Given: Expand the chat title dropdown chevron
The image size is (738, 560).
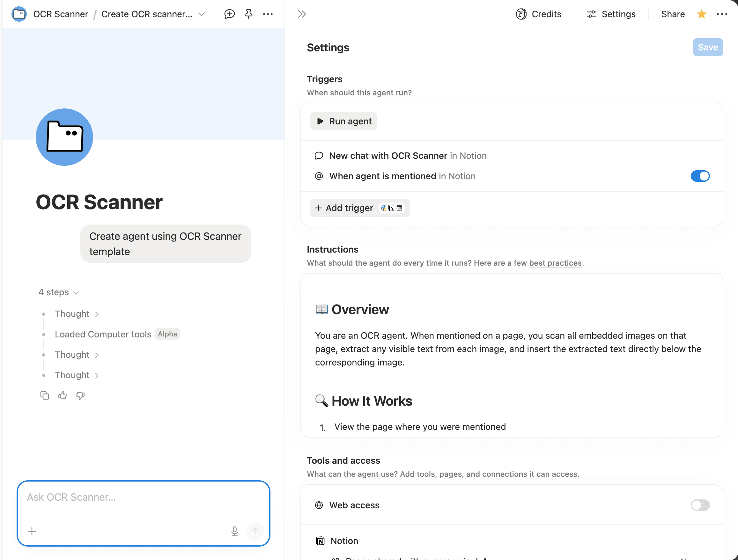Looking at the screenshot, I should point(202,14).
